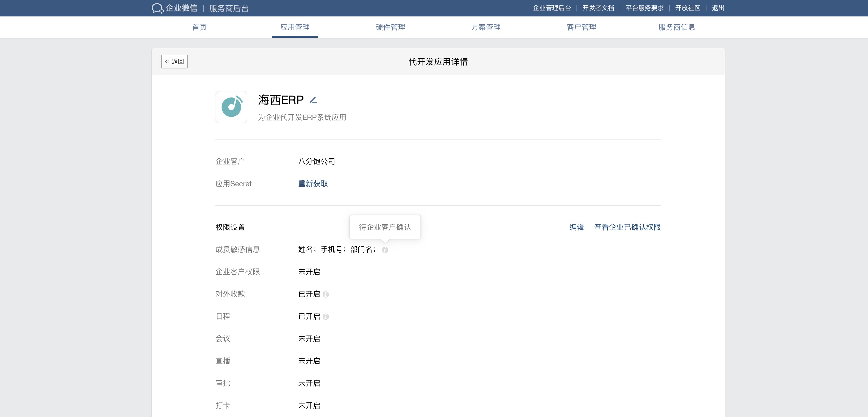Log out via 退出 link
Image resolution: width=868 pixels, height=417 pixels.
(718, 8)
